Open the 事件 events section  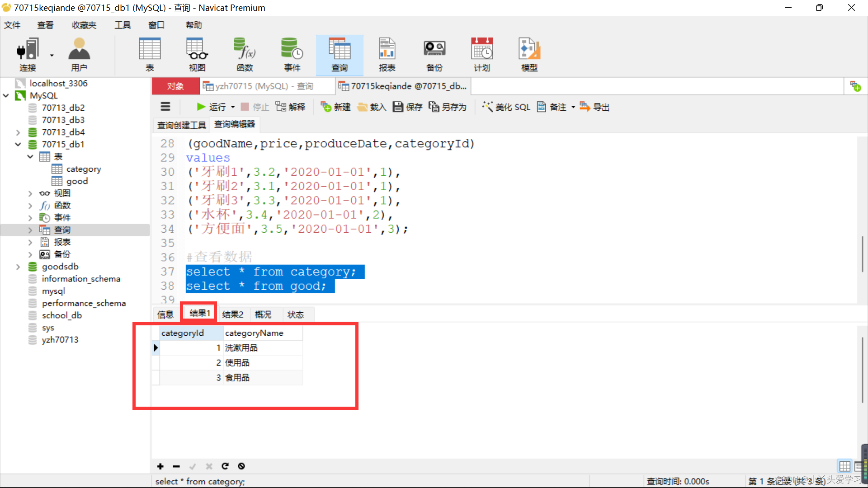tap(292, 55)
